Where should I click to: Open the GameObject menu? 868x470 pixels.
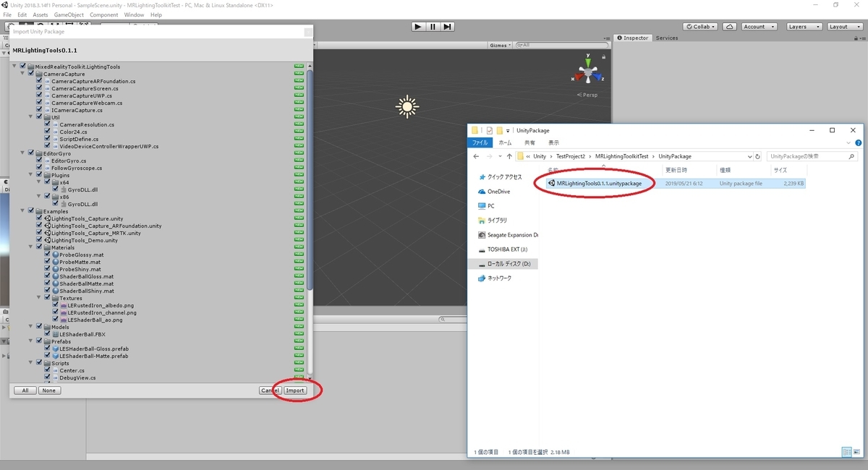pyautogui.click(x=69, y=14)
